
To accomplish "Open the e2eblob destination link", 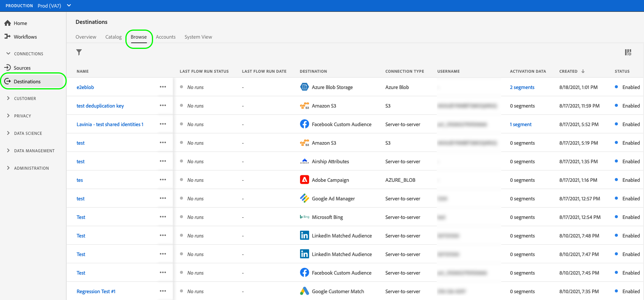I will point(85,87).
